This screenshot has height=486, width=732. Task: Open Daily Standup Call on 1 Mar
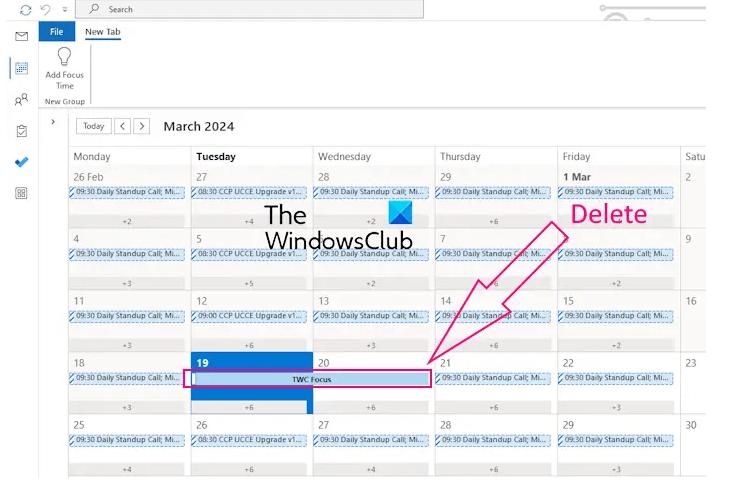click(x=616, y=192)
